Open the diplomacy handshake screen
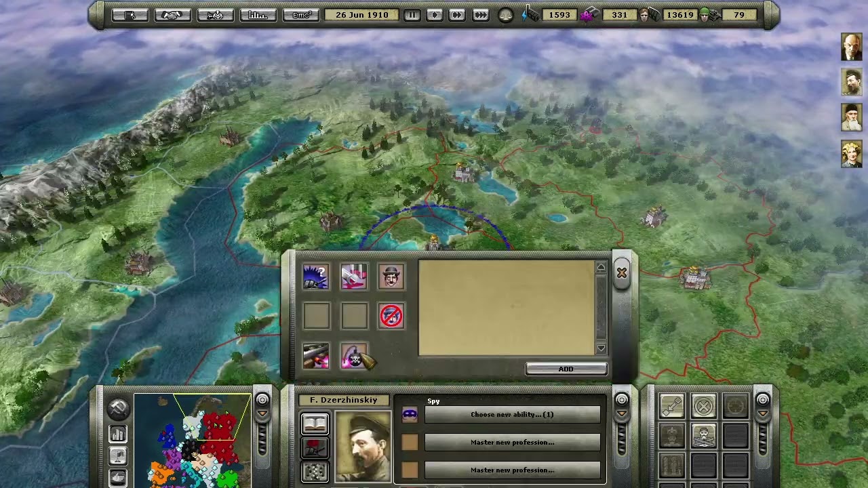The width and height of the screenshot is (868, 488). coord(172,15)
